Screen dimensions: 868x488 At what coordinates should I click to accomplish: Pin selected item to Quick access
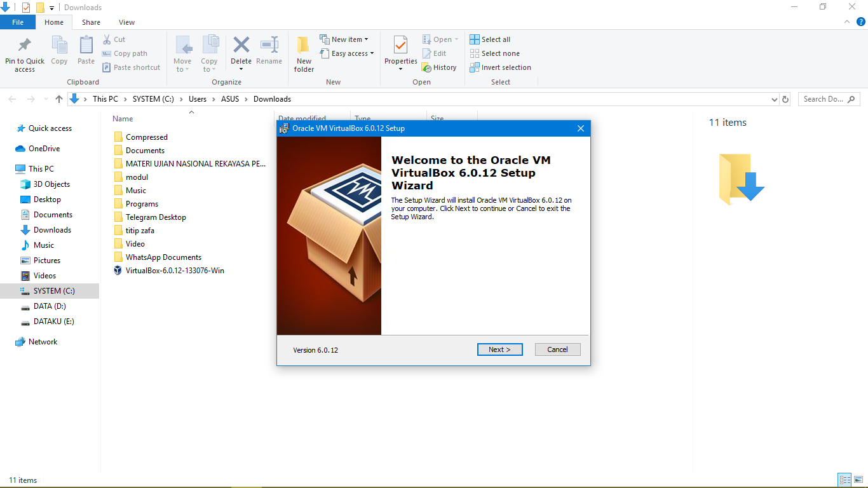[x=24, y=53]
